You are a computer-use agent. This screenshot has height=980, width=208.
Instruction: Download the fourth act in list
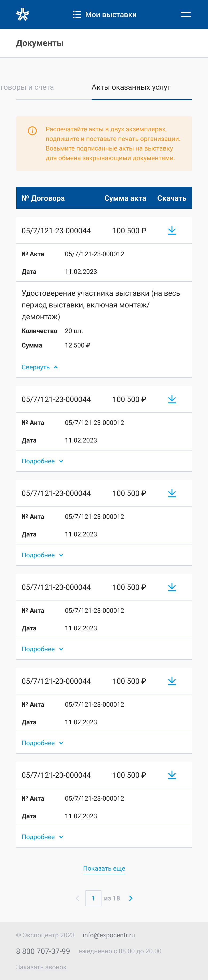coord(172,587)
